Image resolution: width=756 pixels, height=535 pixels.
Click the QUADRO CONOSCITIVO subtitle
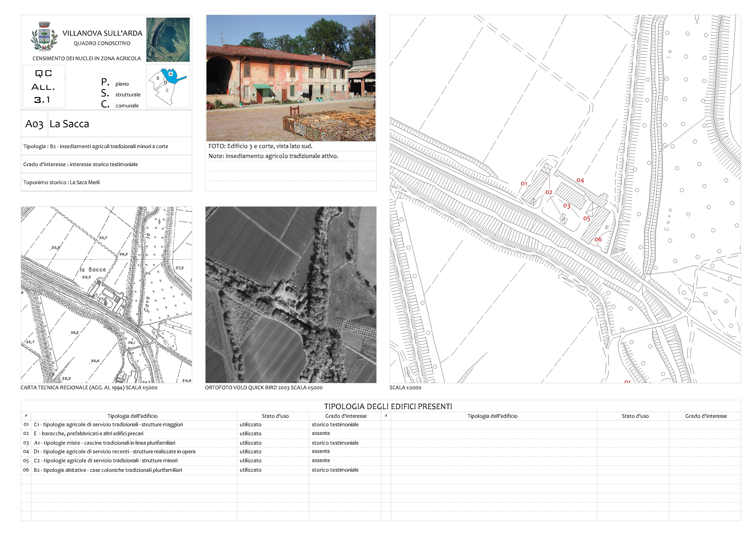[102, 43]
